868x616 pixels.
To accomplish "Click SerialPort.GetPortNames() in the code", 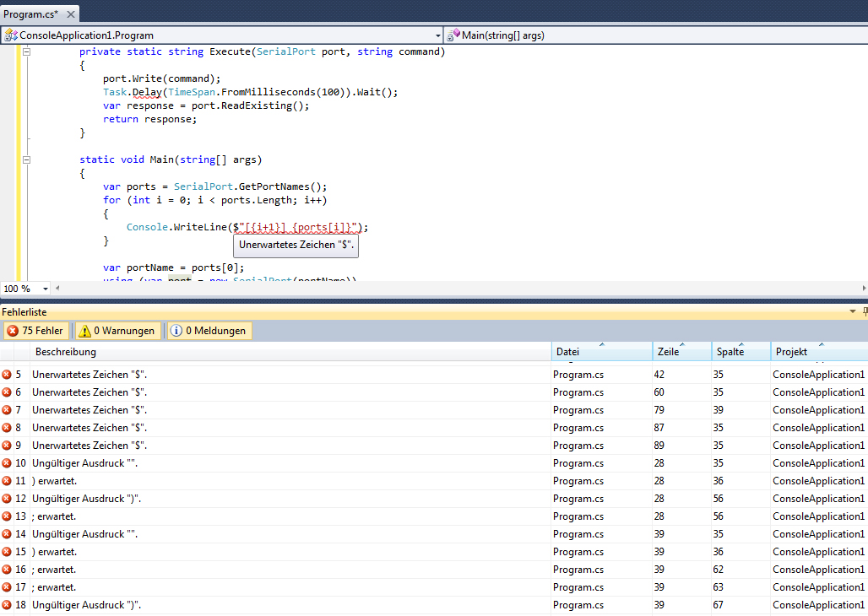I will 250,186.
